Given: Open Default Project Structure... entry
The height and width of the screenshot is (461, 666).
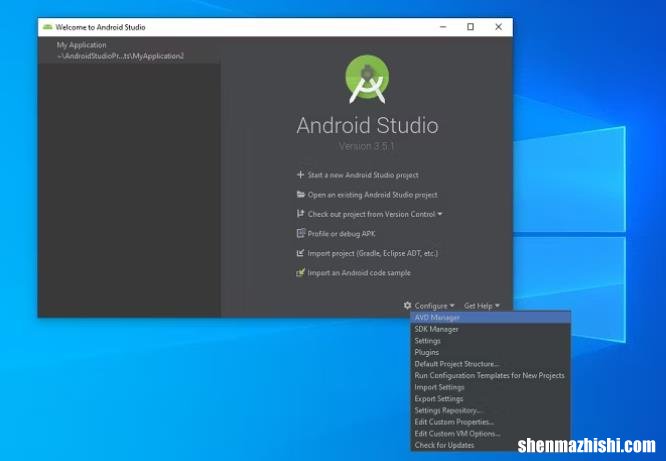Looking at the screenshot, I should click(x=491, y=364).
